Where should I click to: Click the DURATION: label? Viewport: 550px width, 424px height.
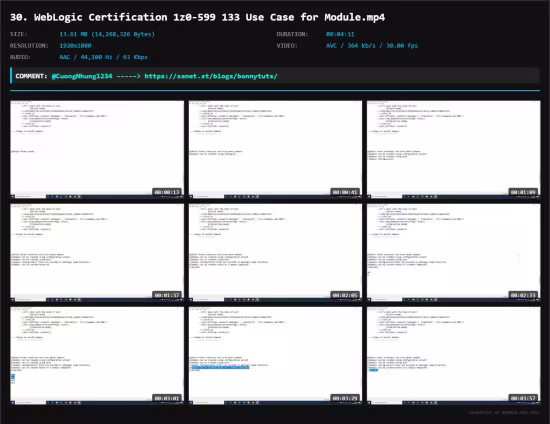pos(292,34)
